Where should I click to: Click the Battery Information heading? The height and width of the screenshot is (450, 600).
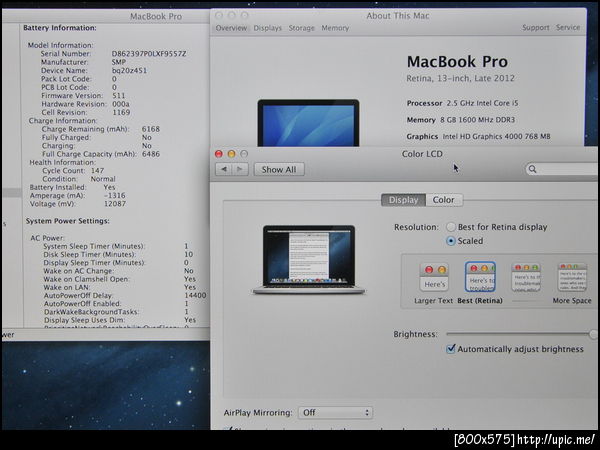click(x=60, y=28)
